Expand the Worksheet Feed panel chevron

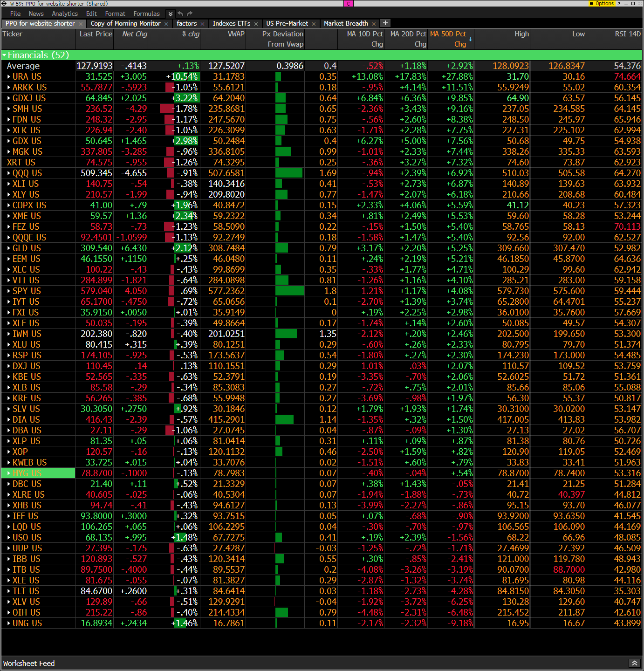(634, 663)
